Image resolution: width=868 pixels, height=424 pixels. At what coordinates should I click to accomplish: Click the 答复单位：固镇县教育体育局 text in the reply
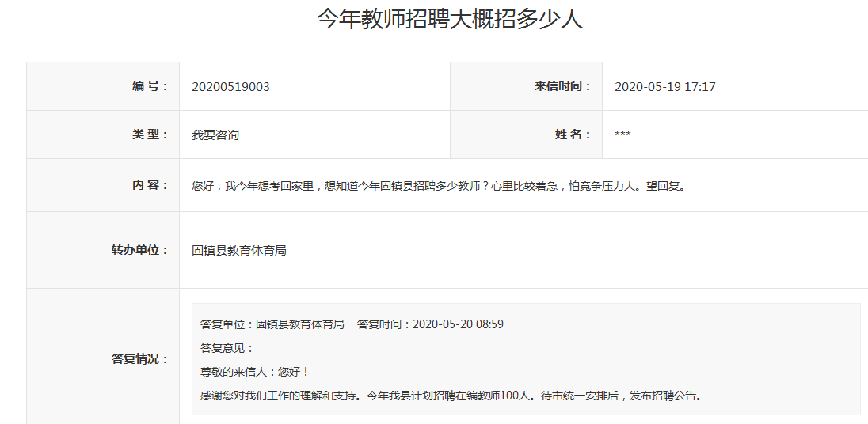click(272, 324)
